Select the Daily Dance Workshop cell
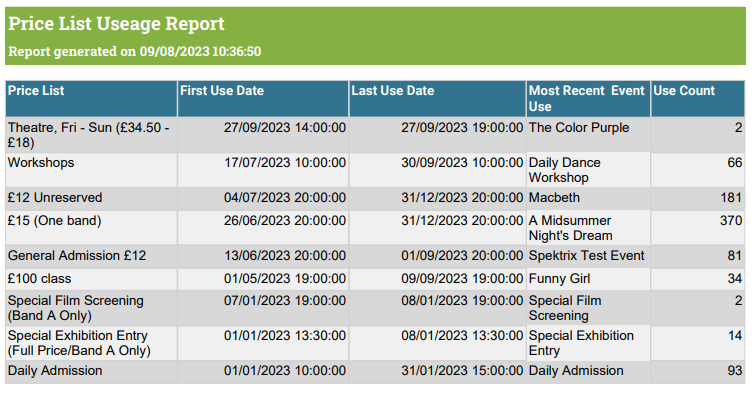Image resolution: width=753 pixels, height=394 pixels. [x=588, y=170]
